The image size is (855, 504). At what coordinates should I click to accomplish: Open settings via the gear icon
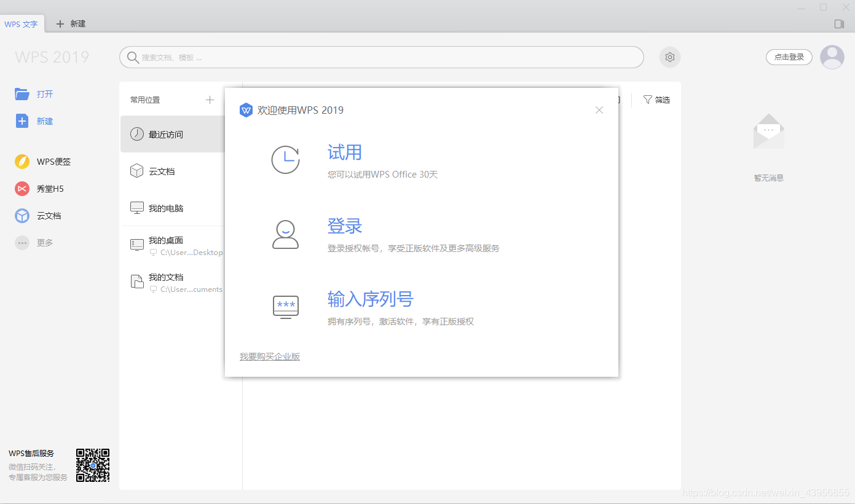point(670,57)
